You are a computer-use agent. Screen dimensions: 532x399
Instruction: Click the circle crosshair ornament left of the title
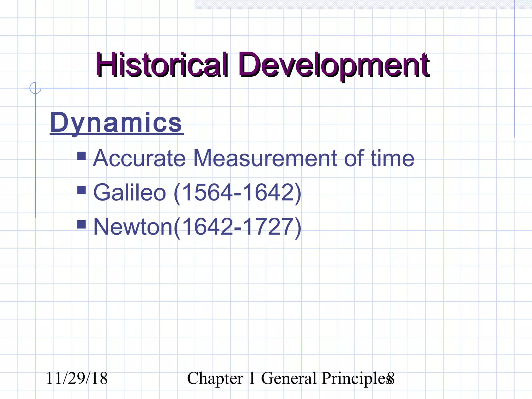pos(35,88)
